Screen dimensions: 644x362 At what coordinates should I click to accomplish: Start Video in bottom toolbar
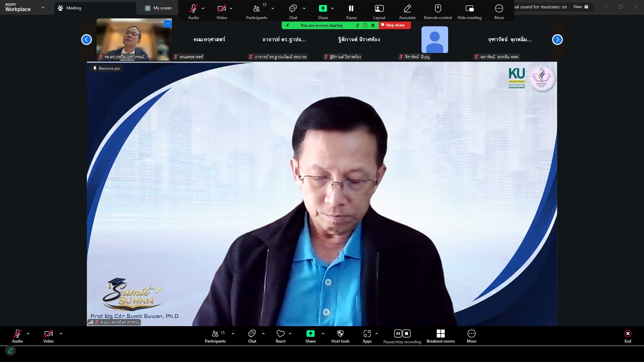48,334
